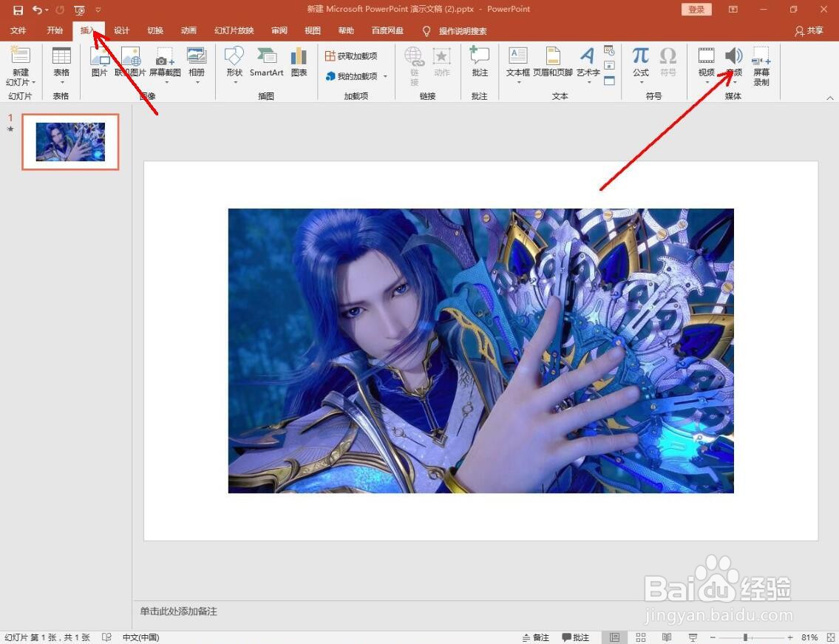Image resolution: width=839 pixels, height=644 pixels.
Task: Click the 音频 audio speaker icon
Action: [x=733, y=55]
